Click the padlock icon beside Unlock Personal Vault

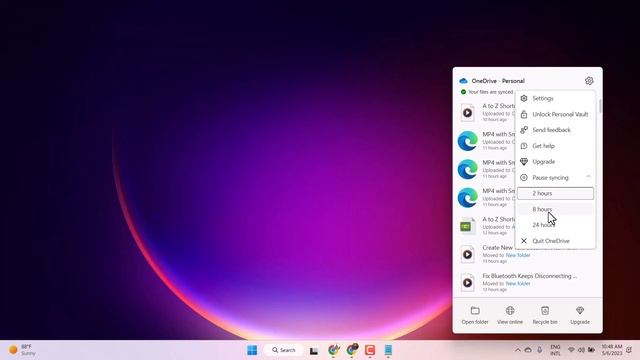coord(524,114)
